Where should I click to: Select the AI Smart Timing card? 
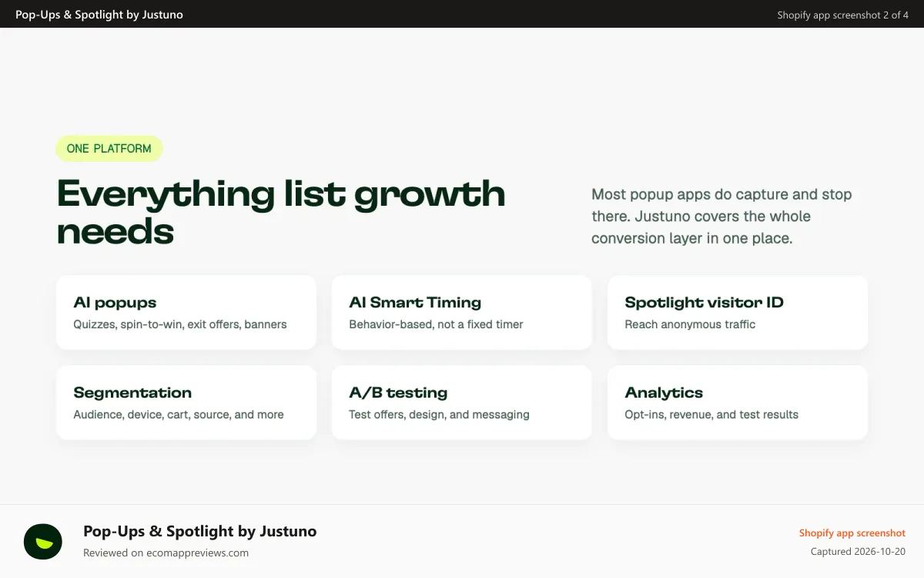point(462,312)
